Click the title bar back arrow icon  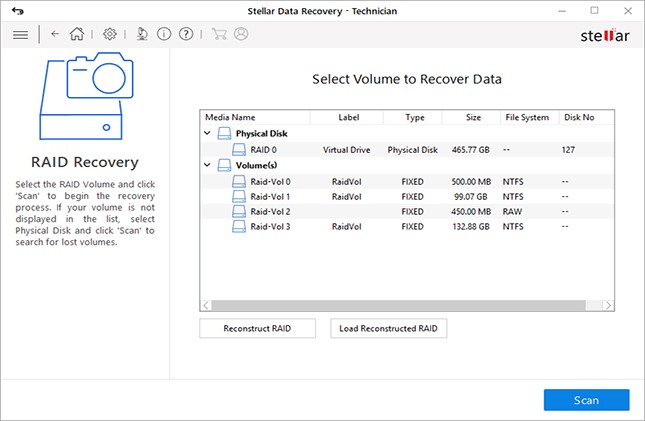point(18,11)
